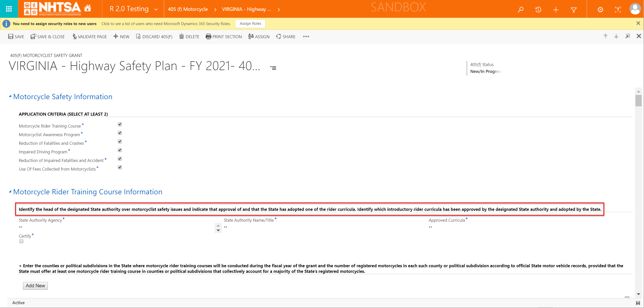Click the NHTSA home icon
The image size is (644, 308).
click(x=88, y=8)
